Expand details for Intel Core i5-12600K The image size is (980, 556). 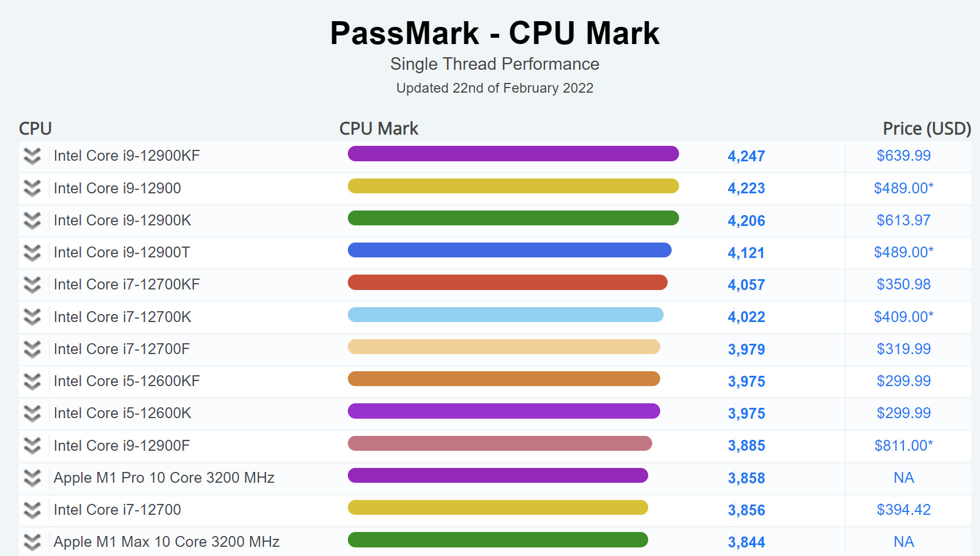pos(32,413)
